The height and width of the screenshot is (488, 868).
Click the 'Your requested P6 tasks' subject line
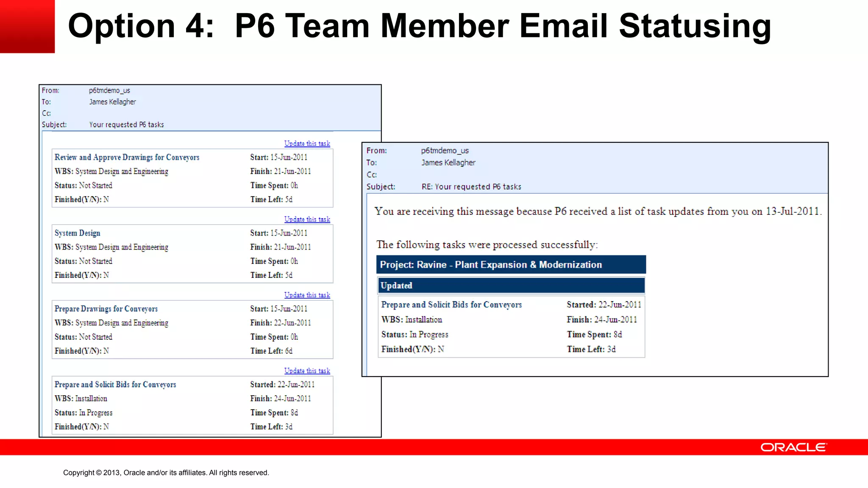pos(126,125)
